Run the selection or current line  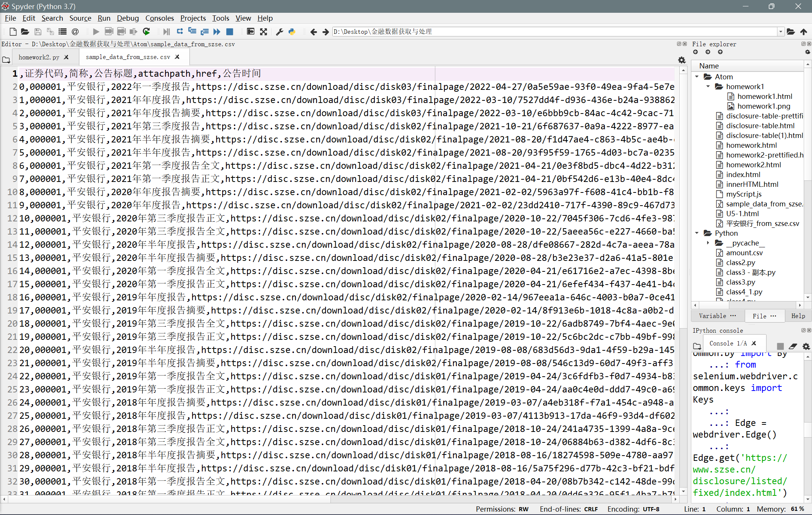coord(133,32)
